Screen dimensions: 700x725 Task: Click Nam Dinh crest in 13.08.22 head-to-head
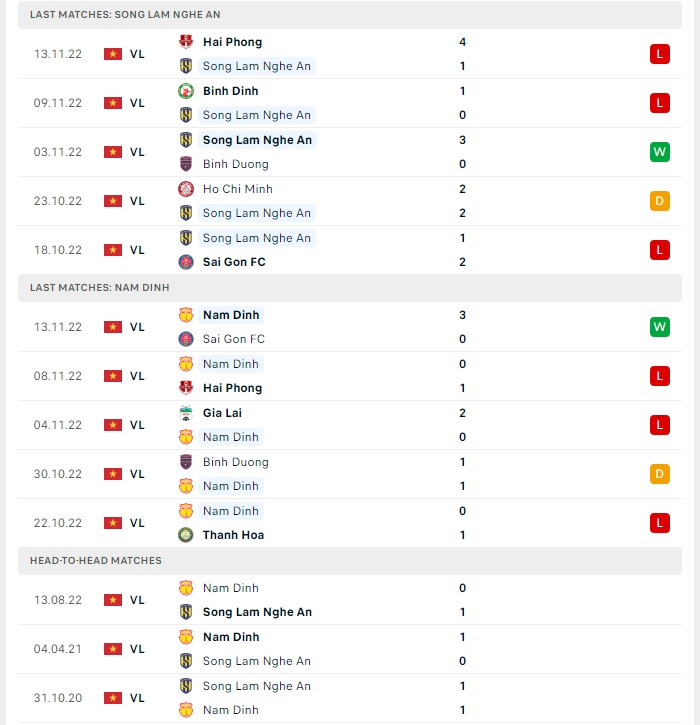tap(186, 588)
